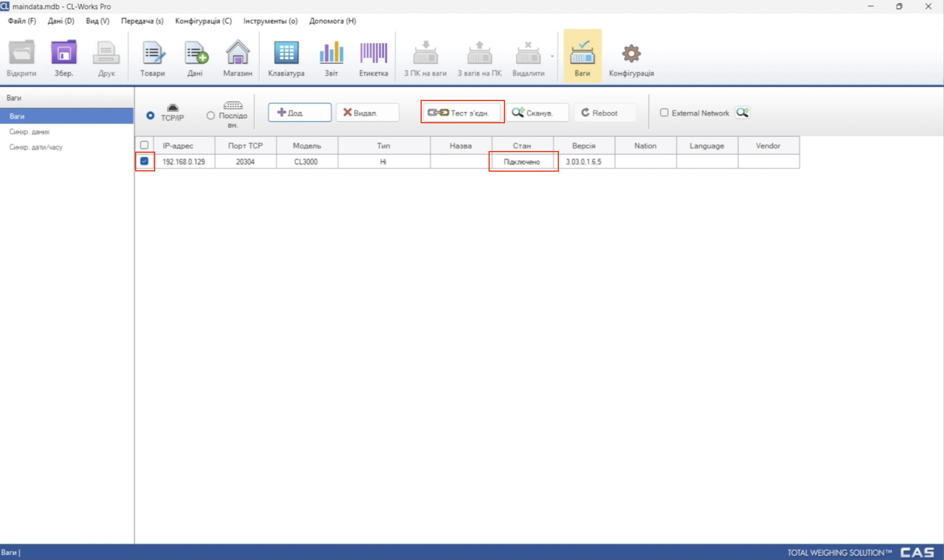Select the Послідовн. serial radio button

211,115
